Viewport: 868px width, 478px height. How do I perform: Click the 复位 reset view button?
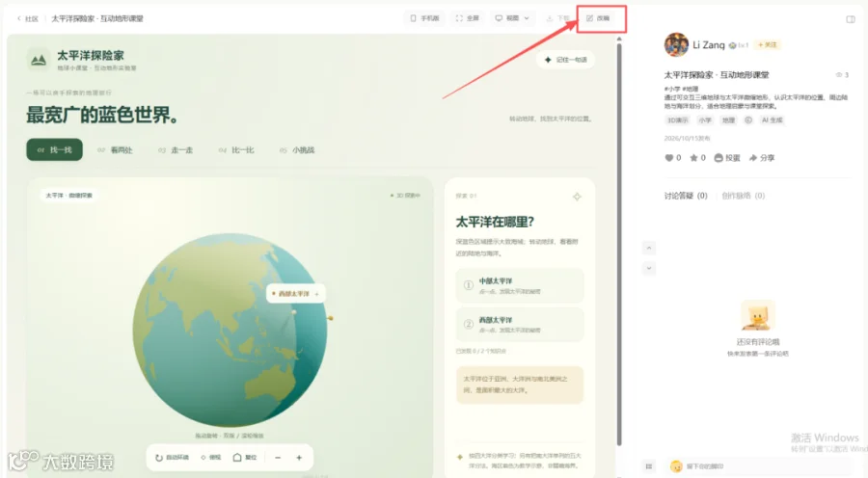[245, 458]
